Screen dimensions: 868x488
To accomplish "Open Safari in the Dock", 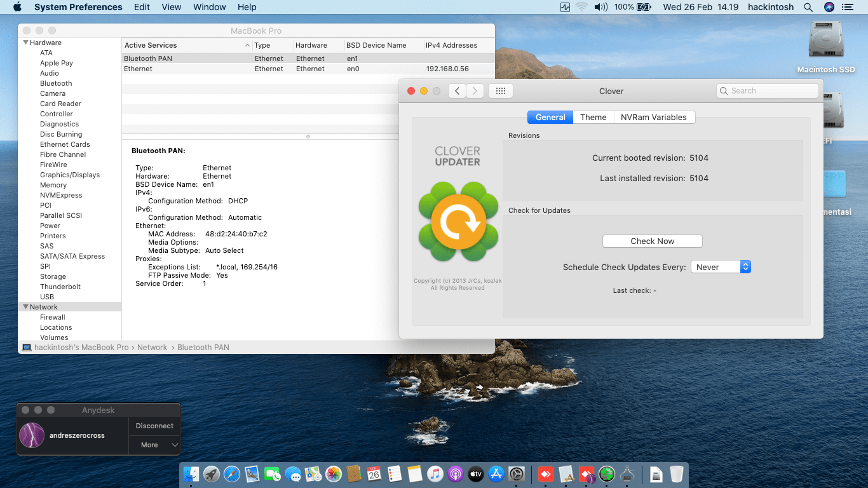I will tap(232, 474).
